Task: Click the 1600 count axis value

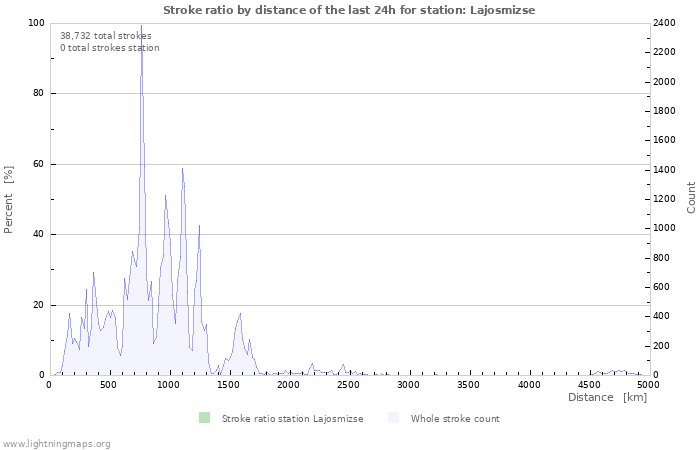Action: pos(664,140)
